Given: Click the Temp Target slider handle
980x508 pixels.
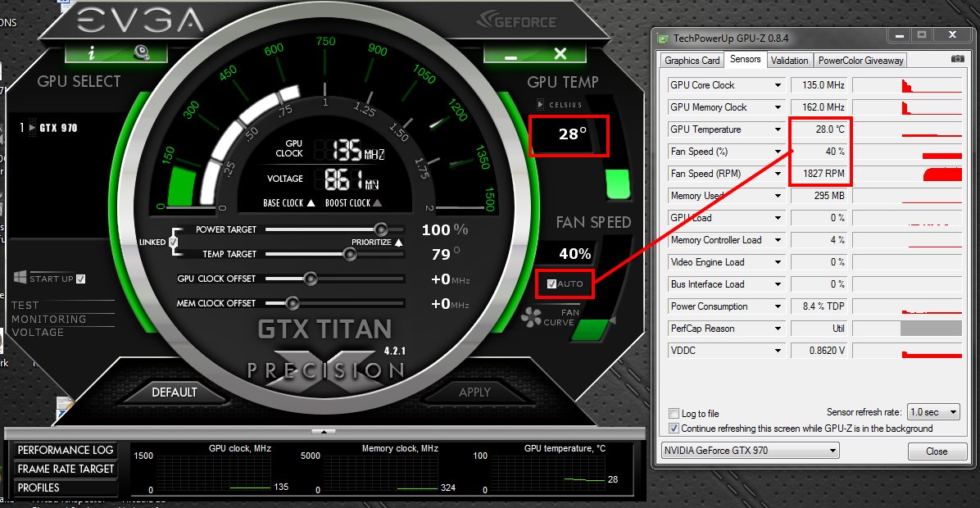Looking at the screenshot, I should point(350,254).
